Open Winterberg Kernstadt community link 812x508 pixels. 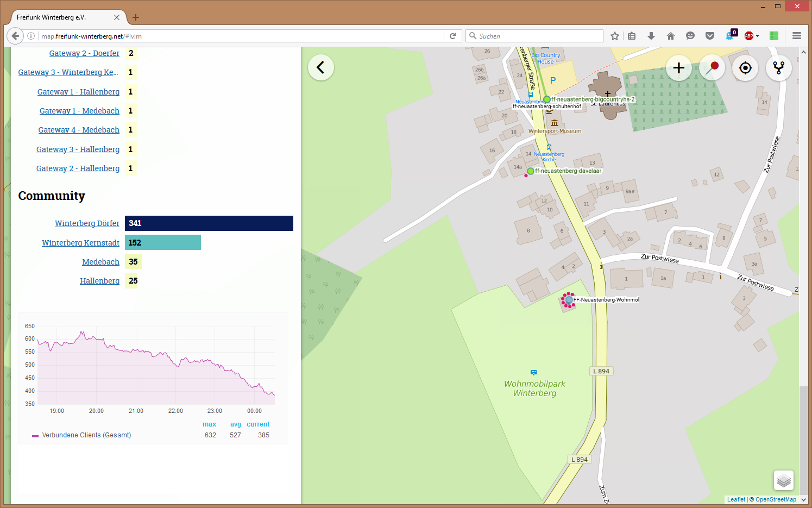pos(80,243)
